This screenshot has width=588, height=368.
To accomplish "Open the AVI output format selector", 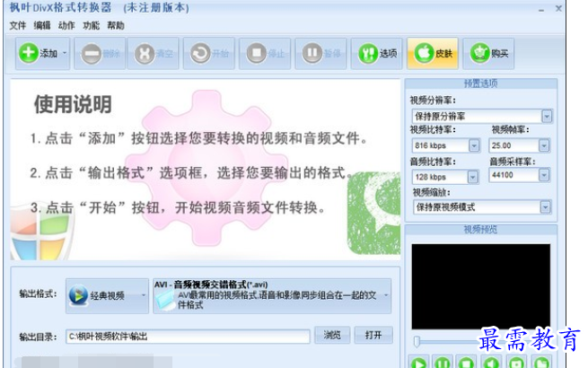I will [x=272, y=295].
